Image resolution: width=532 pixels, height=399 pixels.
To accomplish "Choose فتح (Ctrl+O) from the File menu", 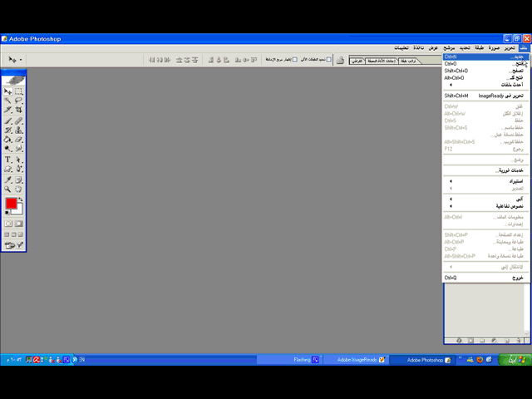I will point(485,64).
